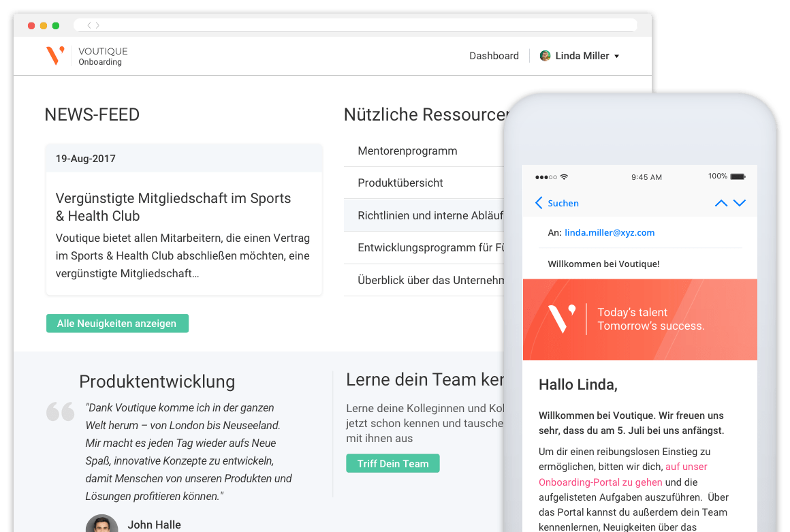The image size is (790, 532).
Task: Tap the white Voutique logo in email banner
Action: point(562,318)
